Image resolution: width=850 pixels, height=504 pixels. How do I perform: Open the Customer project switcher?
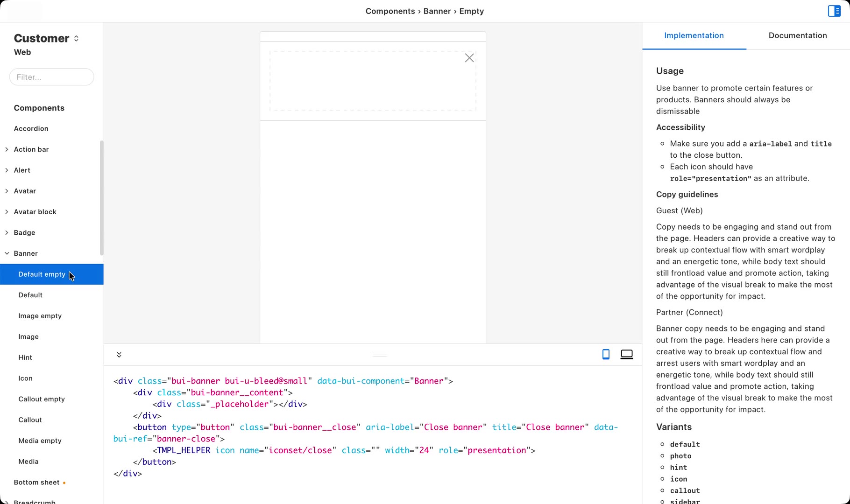pos(46,38)
